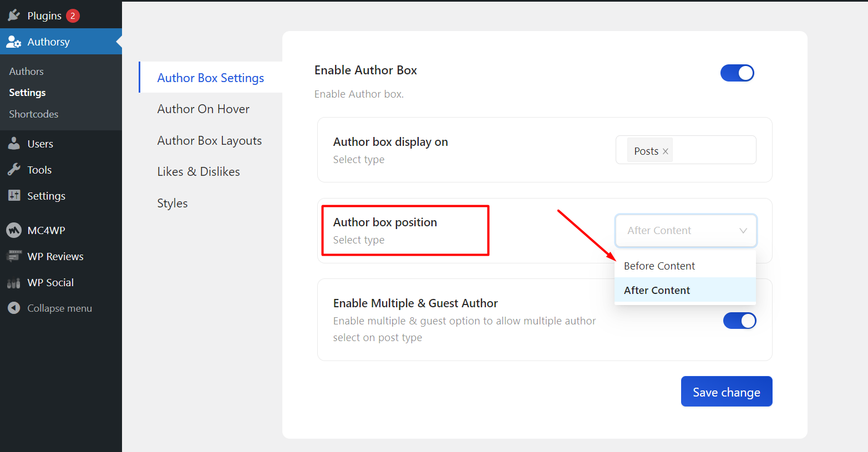Image resolution: width=868 pixels, height=452 pixels.
Task: Open the Plugins sidebar icon
Action: coord(14,14)
